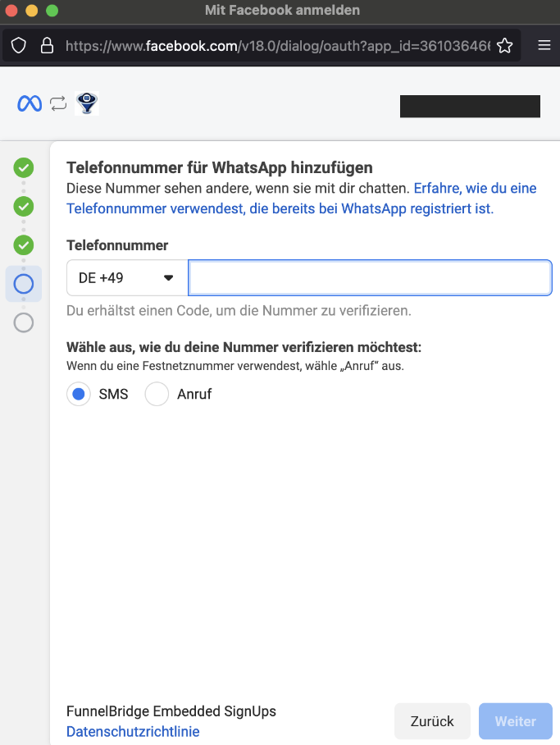
Task: Click the FunnelBridge funnel app icon
Action: point(87,103)
